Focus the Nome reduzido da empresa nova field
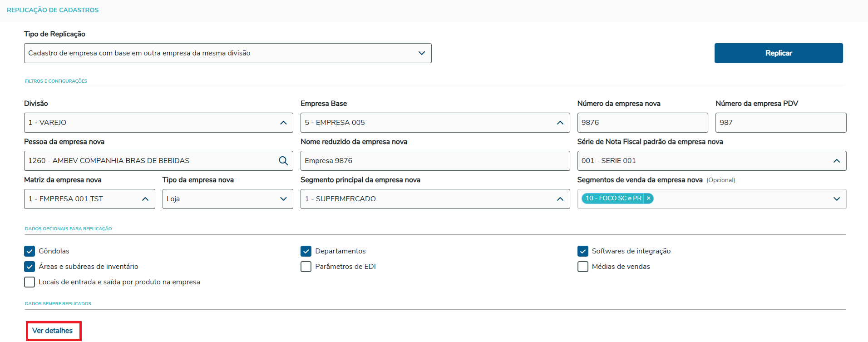Screen dimensions: 868x342 tap(434, 161)
